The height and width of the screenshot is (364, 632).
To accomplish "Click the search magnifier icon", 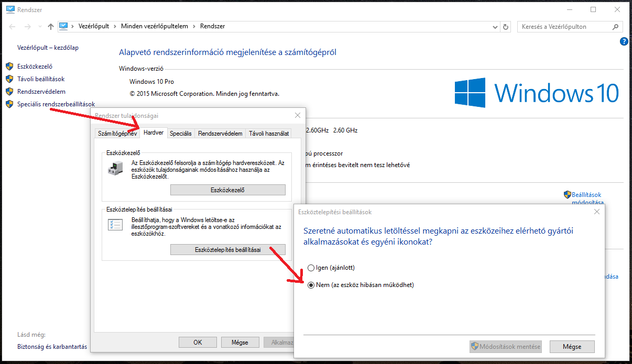I will (x=616, y=27).
